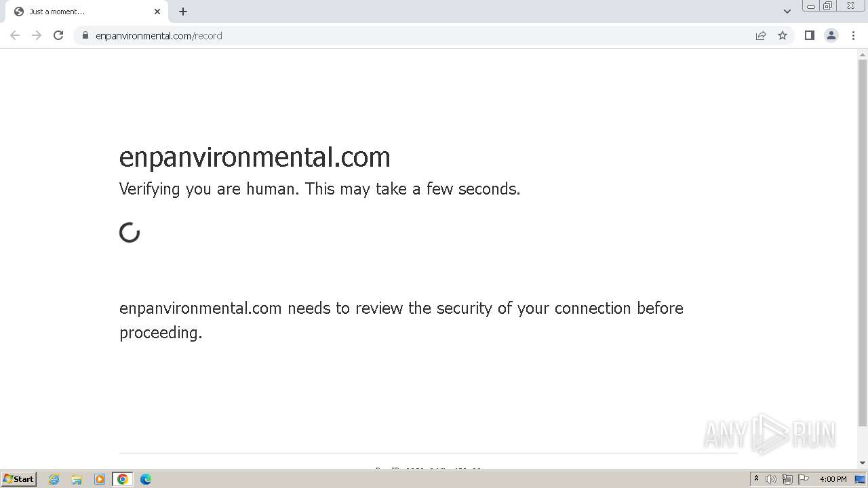
Task: Expand the tab search dropdown
Action: tap(787, 12)
